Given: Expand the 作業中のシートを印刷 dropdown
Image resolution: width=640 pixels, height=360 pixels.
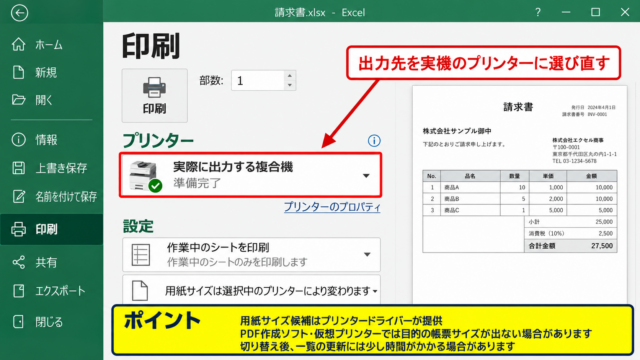Looking at the screenshot, I should tap(251, 254).
